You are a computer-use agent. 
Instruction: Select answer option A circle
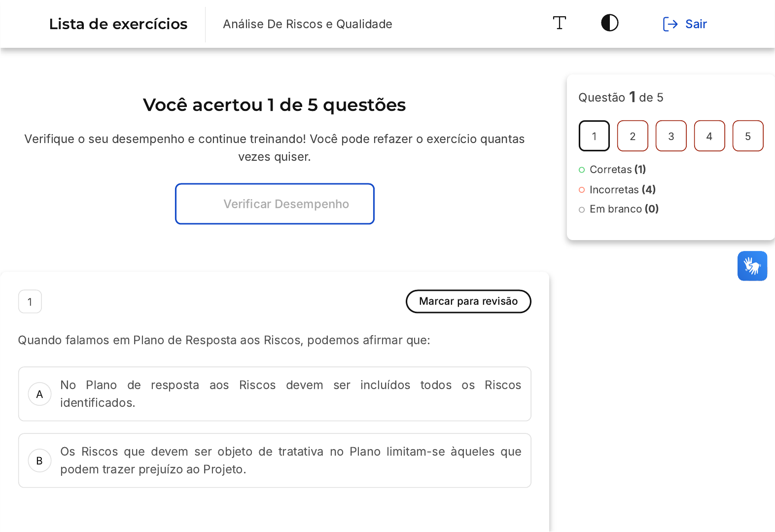pos(40,394)
